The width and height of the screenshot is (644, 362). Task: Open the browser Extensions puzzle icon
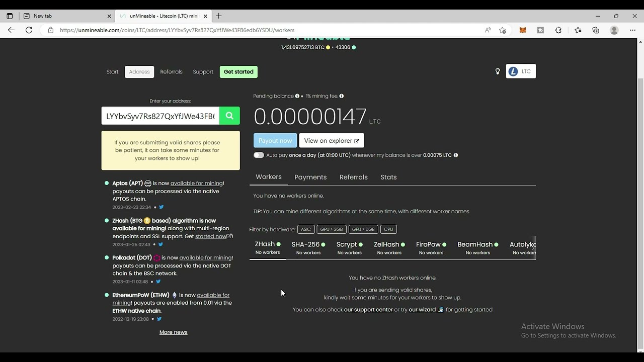(558, 30)
